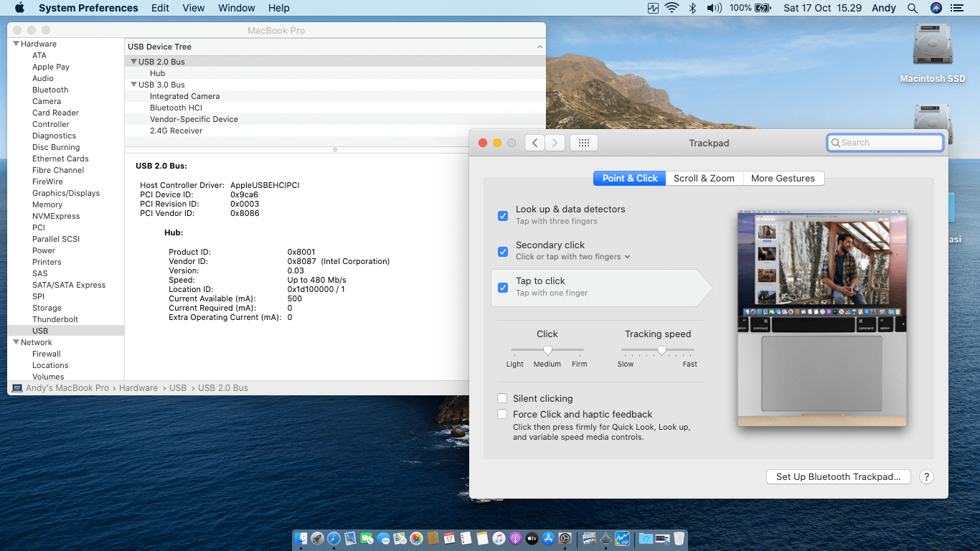Enable Force Click and haptic feedback

click(x=503, y=415)
